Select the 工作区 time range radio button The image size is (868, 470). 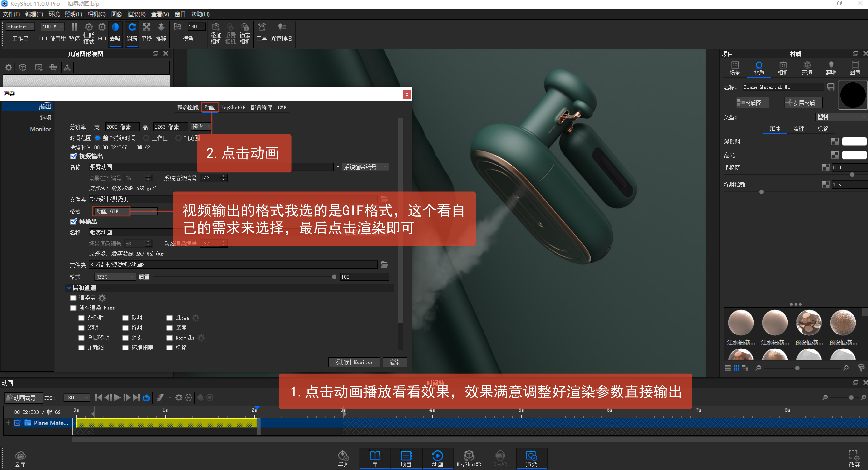point(146,138)
